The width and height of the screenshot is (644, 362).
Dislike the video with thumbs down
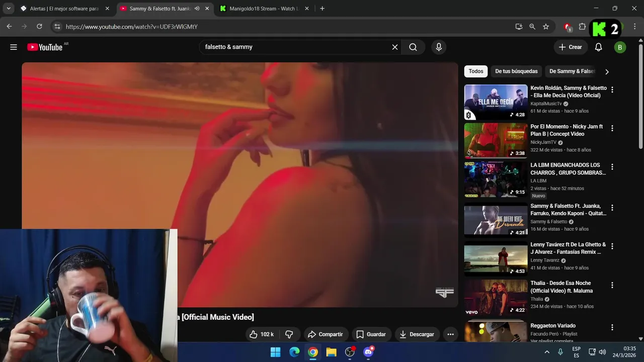(x=289, y=334)
